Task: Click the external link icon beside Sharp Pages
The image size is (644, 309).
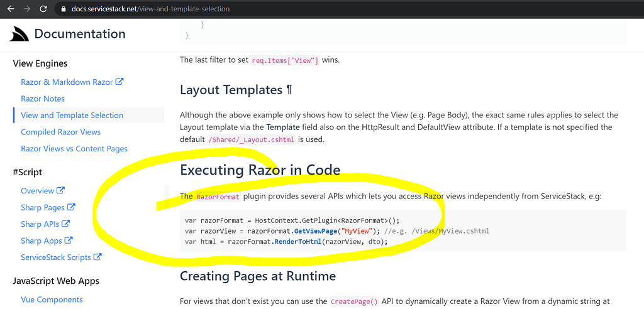Action: (71, 207)
